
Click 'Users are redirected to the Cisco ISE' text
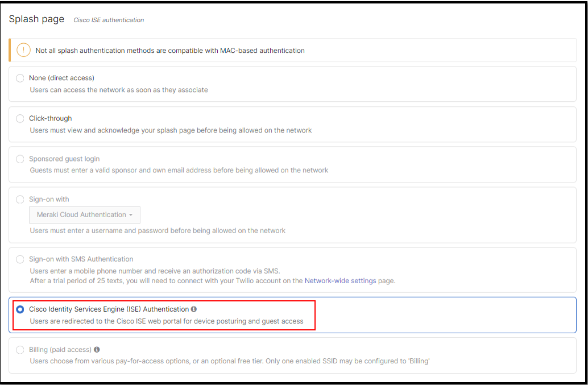pos(167,321)
